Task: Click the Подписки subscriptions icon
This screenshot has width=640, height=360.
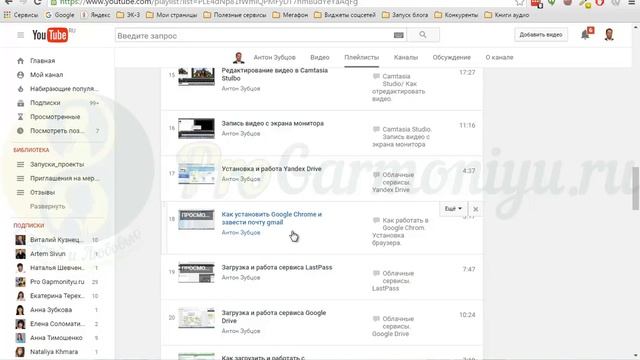Action: [20, 103]
